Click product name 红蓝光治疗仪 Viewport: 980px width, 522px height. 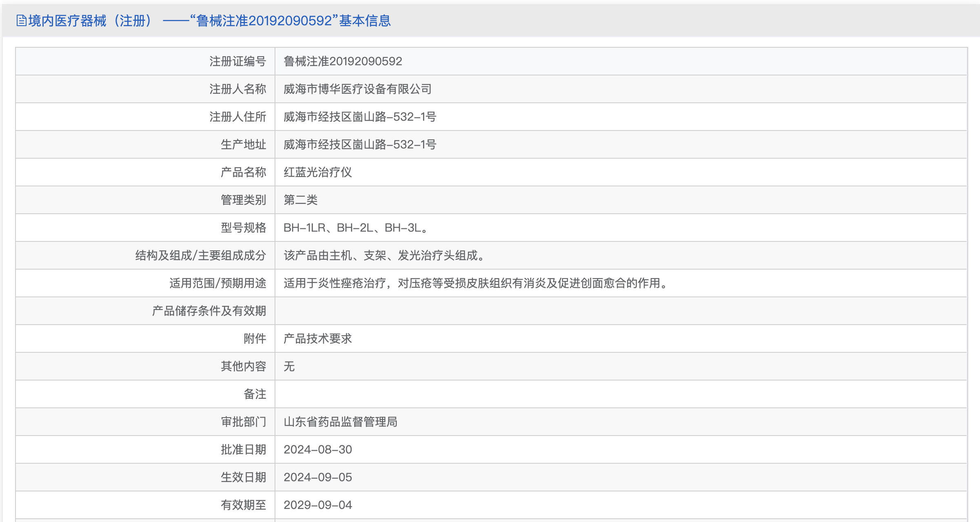[x=317, y=172]
